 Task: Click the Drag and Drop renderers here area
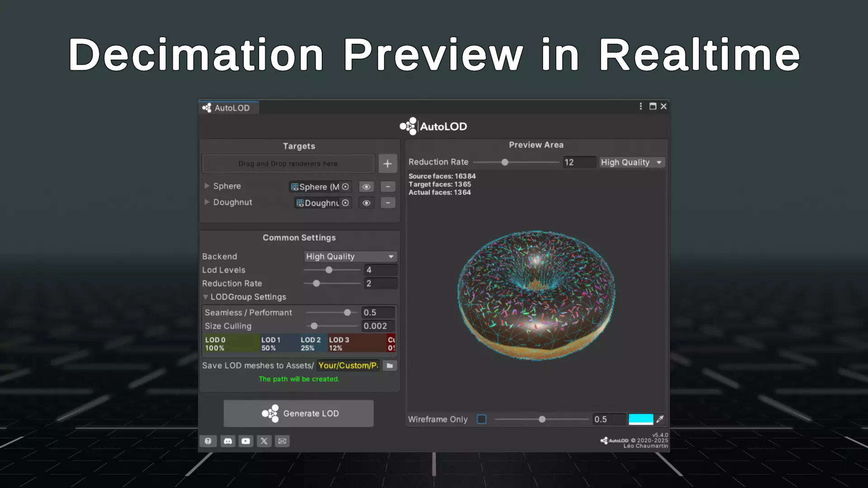click(288, 164)
